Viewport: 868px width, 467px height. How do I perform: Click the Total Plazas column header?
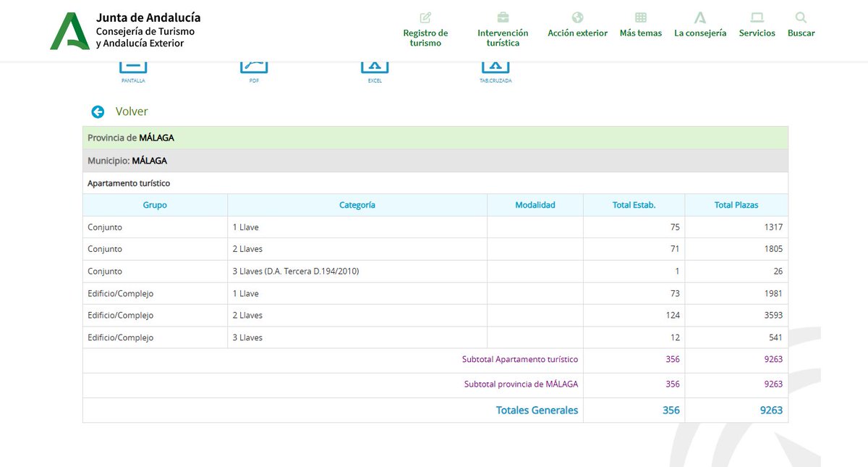pyautogui.click(x=736, y=205)
